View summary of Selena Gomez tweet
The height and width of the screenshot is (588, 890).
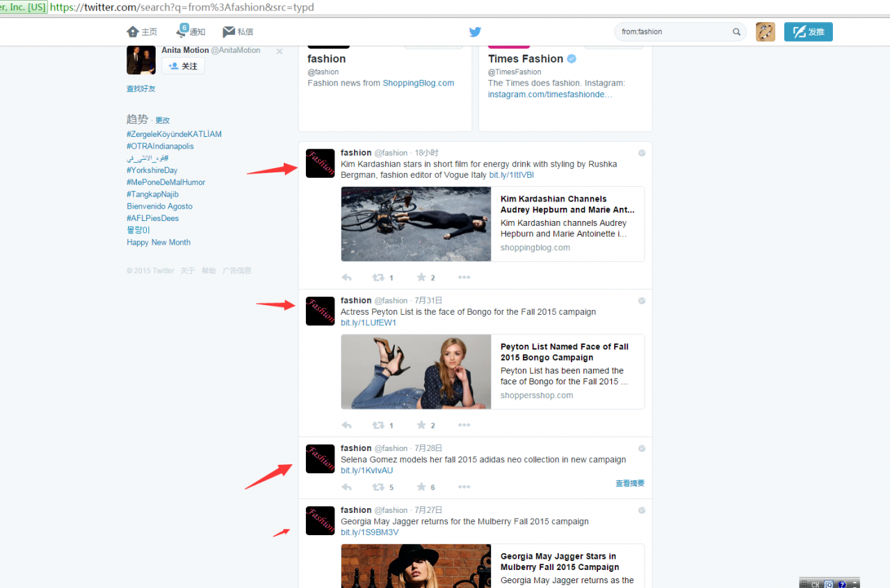(630, 483)
